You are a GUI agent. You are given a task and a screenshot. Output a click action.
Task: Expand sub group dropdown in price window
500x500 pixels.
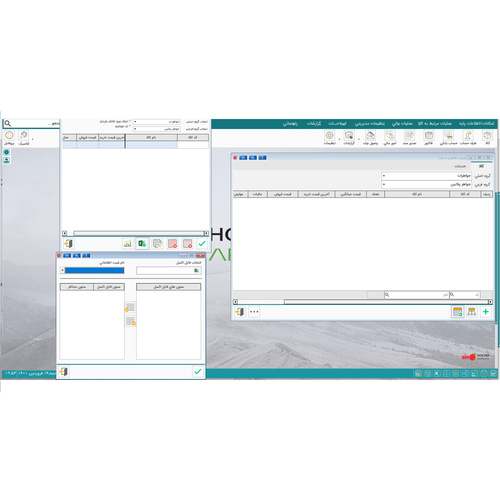click(x=135, y=129)
